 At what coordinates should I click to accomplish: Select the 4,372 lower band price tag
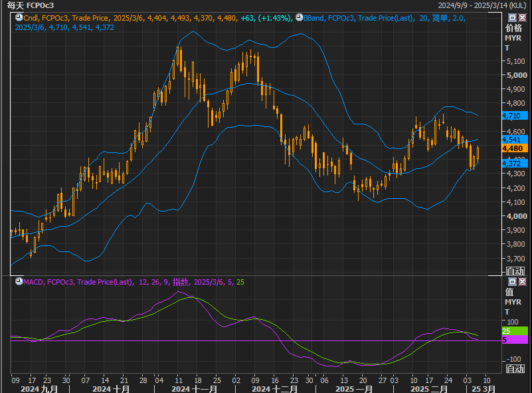coord(515,163)
